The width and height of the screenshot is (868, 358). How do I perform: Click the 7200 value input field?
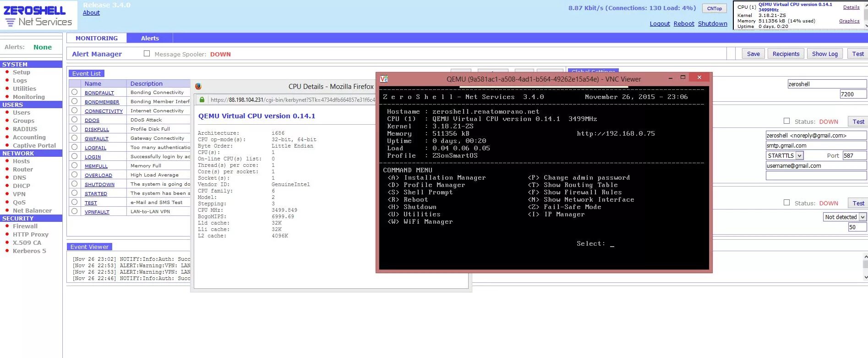(853, 94)
